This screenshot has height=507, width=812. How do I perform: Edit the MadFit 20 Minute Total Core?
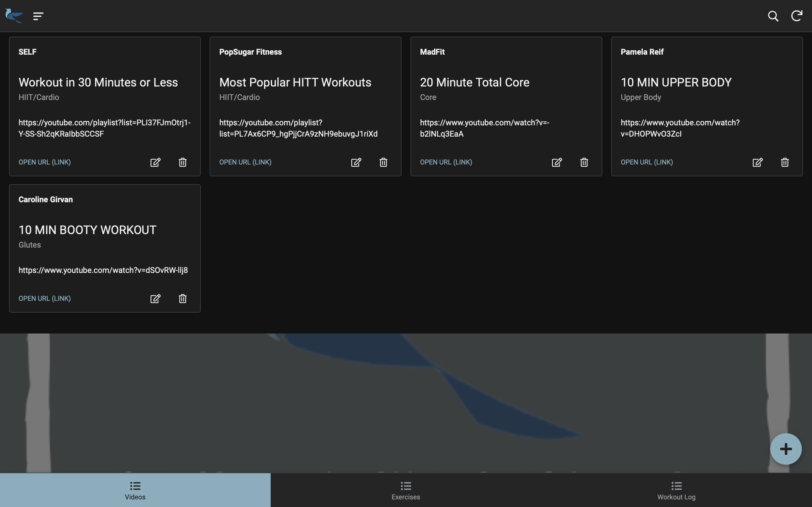[x=557, y=162]
